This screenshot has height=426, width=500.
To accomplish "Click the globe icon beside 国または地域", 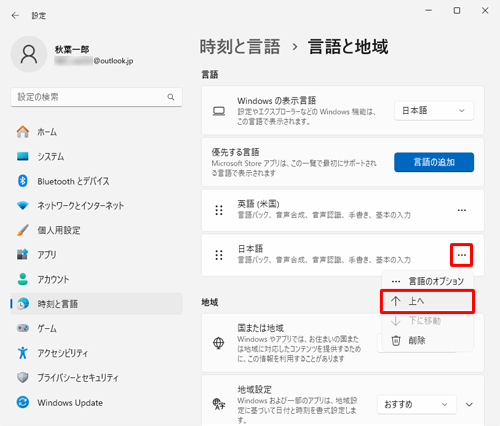I will tap(219, 343).
